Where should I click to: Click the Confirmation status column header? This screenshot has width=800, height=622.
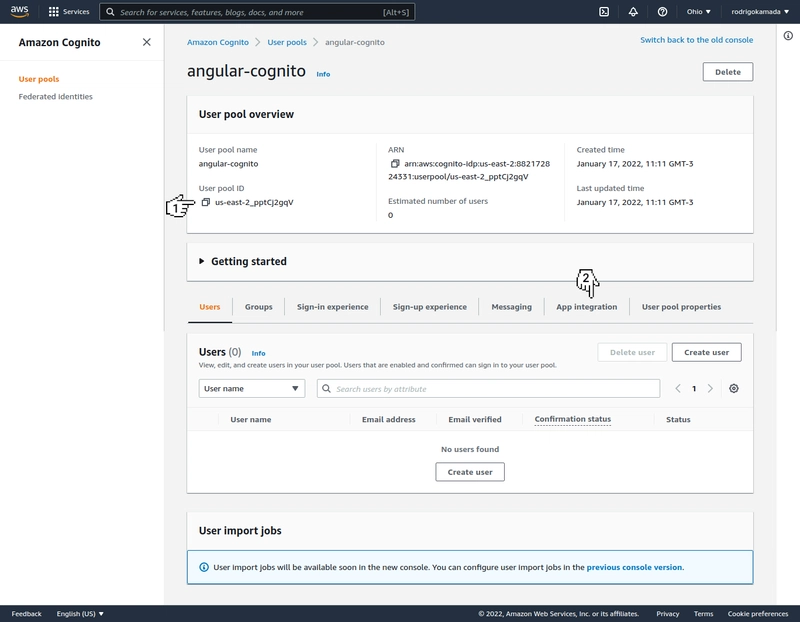click(572, 419)
